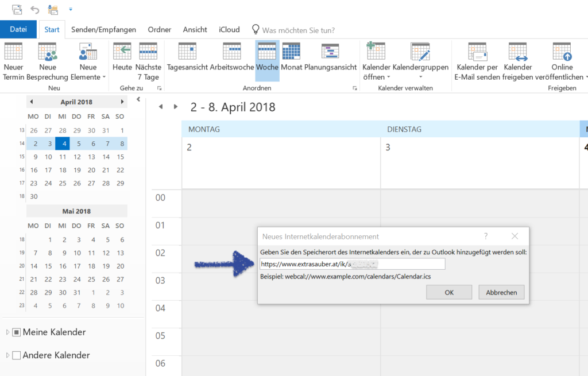The image size is (588, 376).
Task: Open the Kalendergruppen menu
Action: tap(420, 61)
